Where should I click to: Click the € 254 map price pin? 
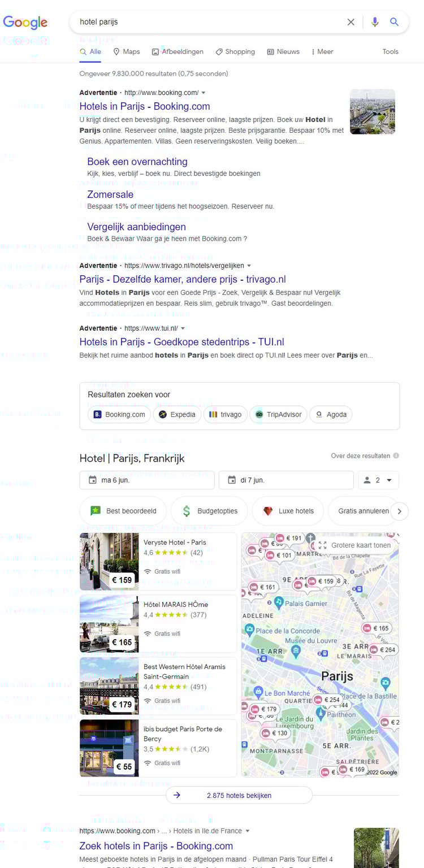(327, 700)
